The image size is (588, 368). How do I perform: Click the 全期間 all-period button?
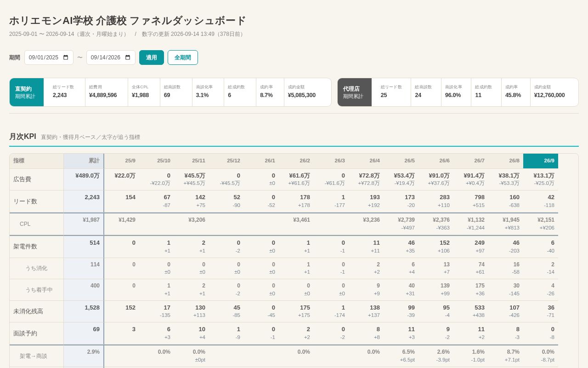[183, 57]
